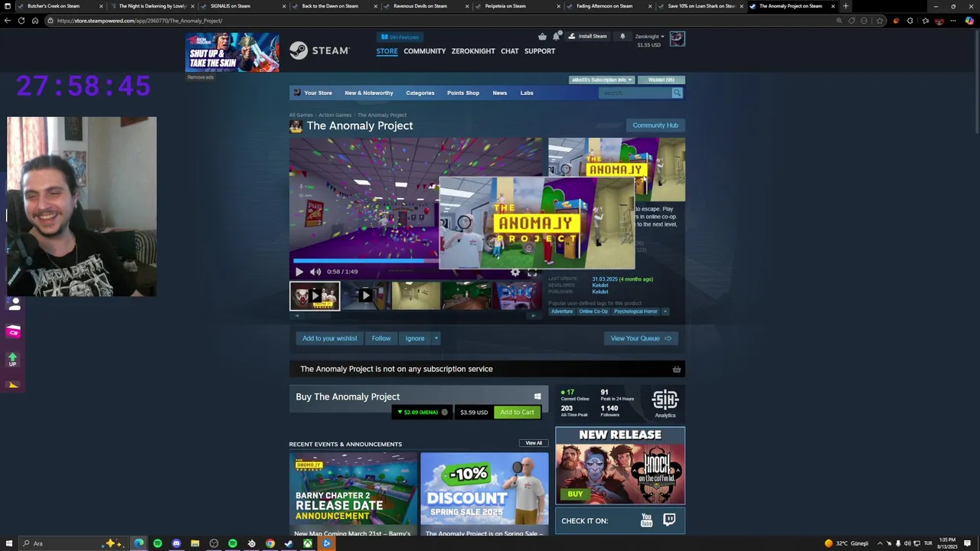Open Your Store menu
980x551 pixels.
318,93
